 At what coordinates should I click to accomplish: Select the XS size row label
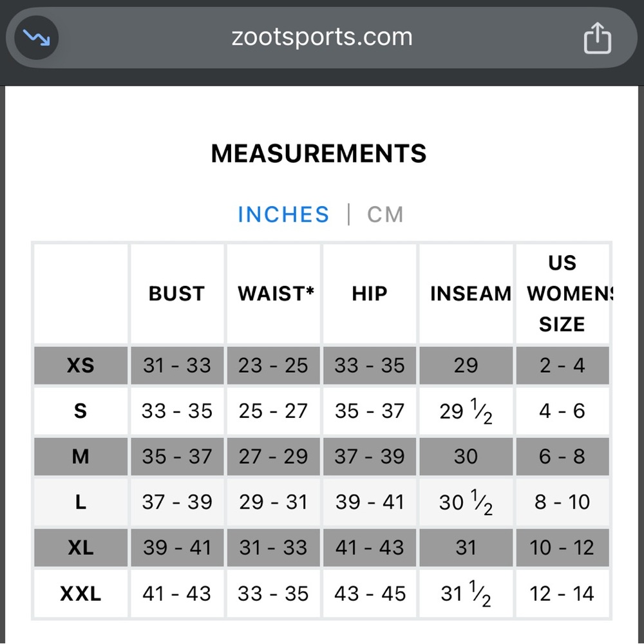coord(80,366)
